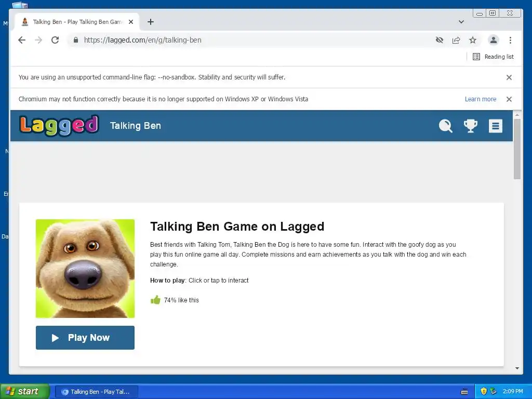Click the security shield tray icon
This screenshot has width=532, height=399.
point(484,392)
